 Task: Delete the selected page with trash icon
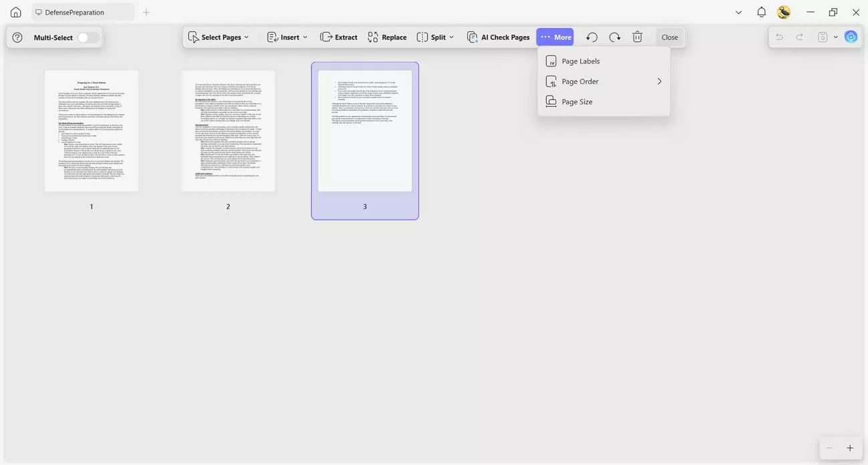point(638,37)
